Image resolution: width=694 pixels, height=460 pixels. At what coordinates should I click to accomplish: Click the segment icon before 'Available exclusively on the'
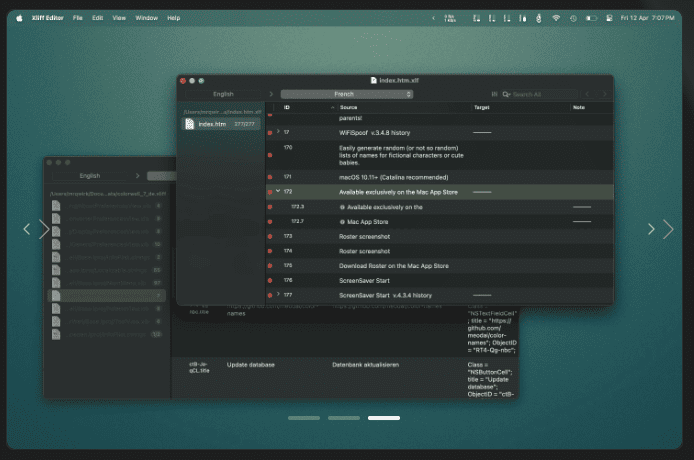(x=342, y=207)
